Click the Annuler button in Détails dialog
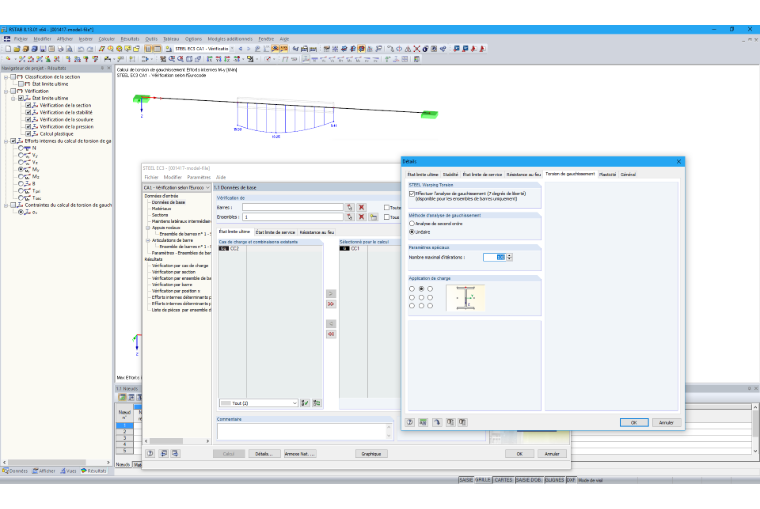 coord(666,422)
